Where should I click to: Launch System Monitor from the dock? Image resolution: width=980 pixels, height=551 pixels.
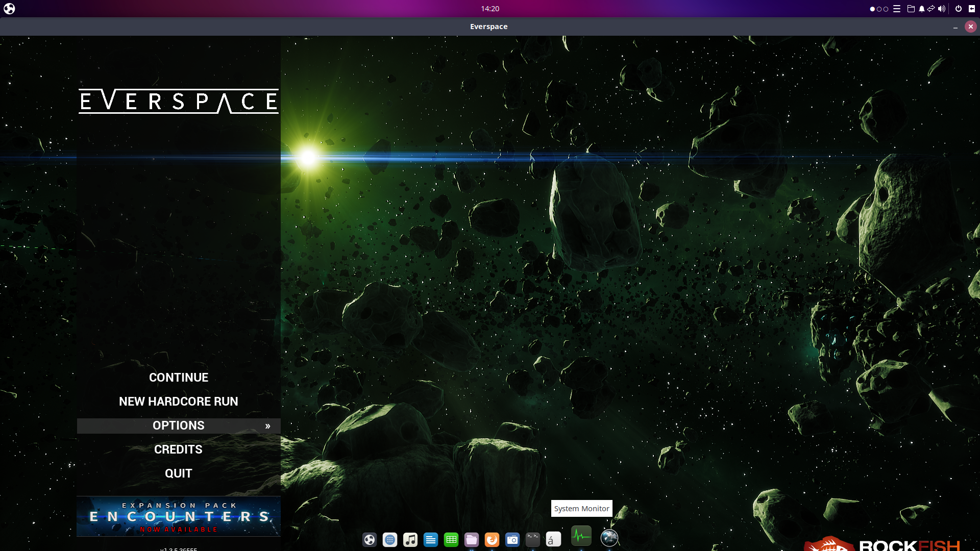tap(581, 536)
